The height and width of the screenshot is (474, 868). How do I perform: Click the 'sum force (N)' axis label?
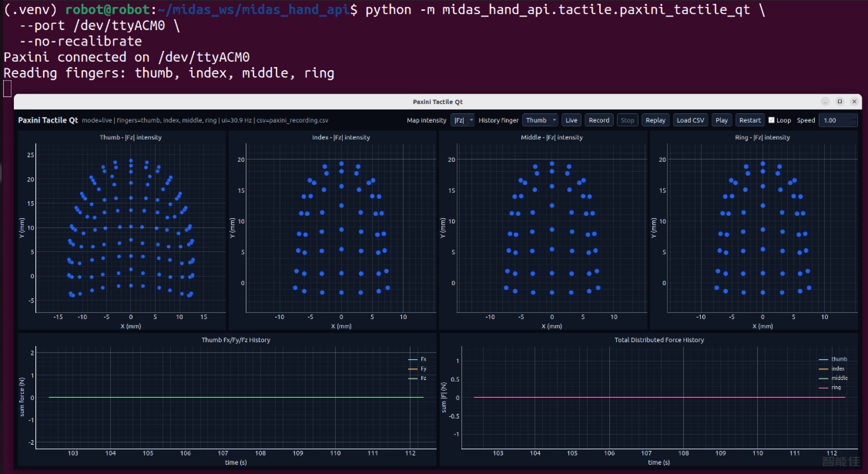(22, 397)
